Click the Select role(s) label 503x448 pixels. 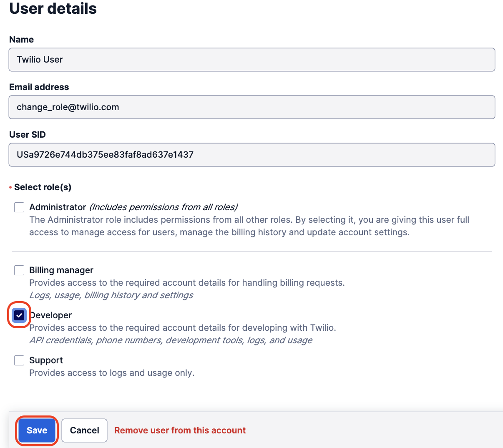(43, 187)
